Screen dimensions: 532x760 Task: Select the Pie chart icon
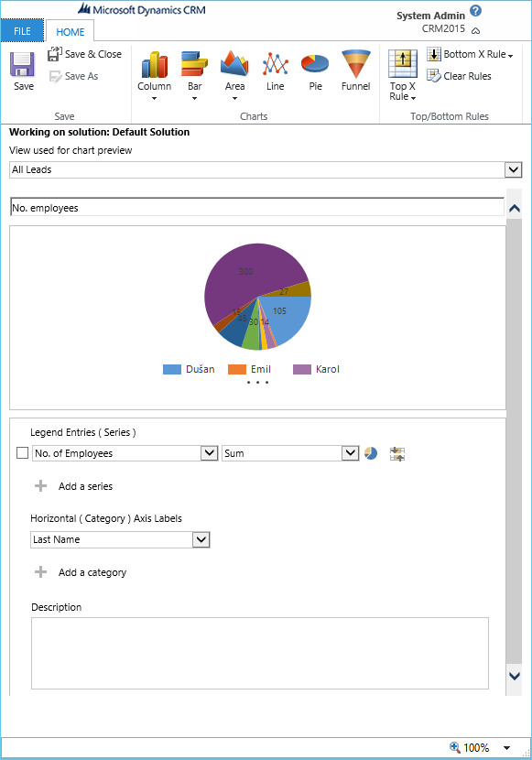coord(315,64)
